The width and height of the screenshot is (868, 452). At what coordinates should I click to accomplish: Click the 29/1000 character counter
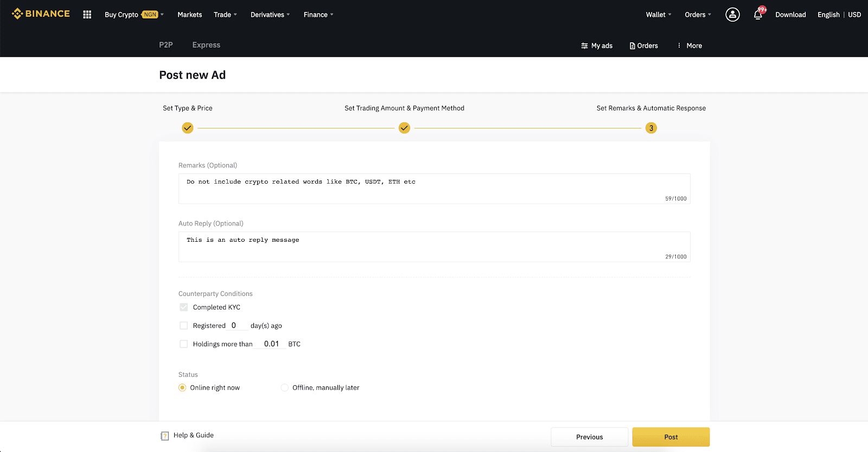(676, 257)
